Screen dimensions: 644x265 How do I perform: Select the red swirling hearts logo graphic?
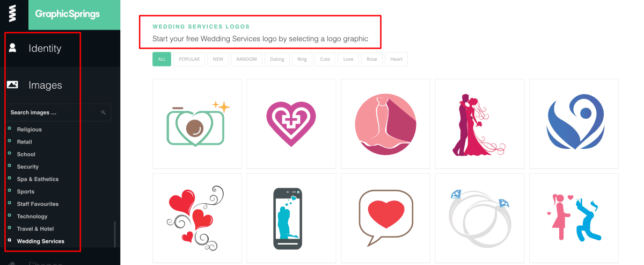197,218
